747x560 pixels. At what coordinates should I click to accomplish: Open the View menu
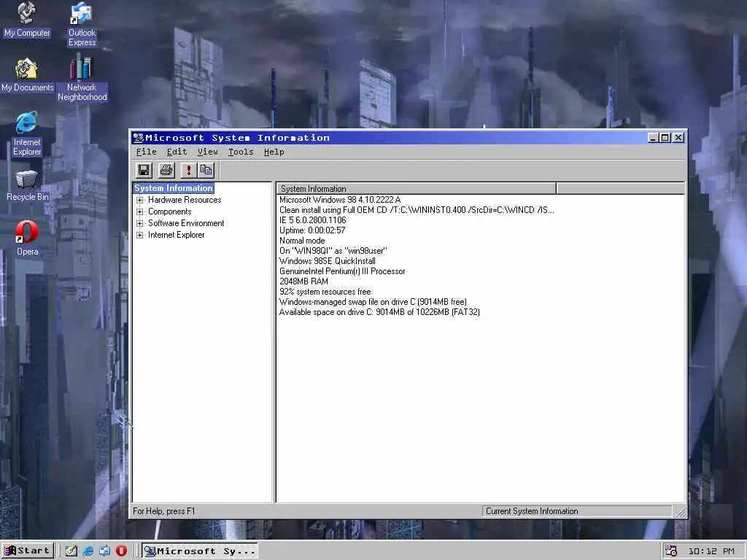(208, 152)
